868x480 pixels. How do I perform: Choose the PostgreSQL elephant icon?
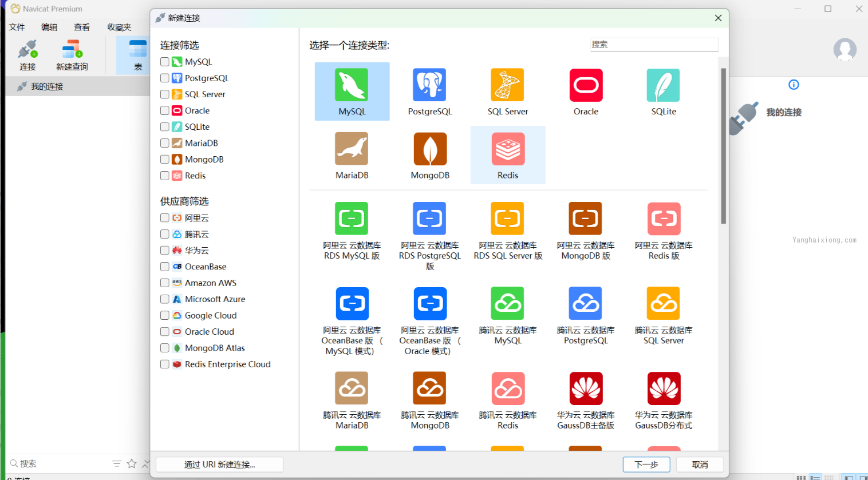429,85
